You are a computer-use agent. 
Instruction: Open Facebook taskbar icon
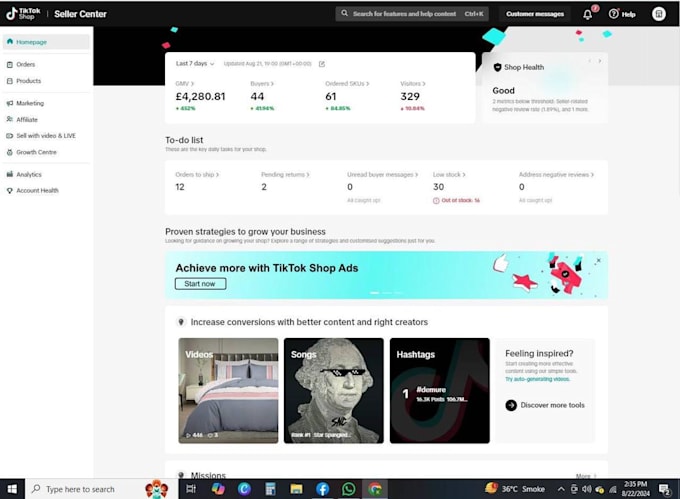322,489
